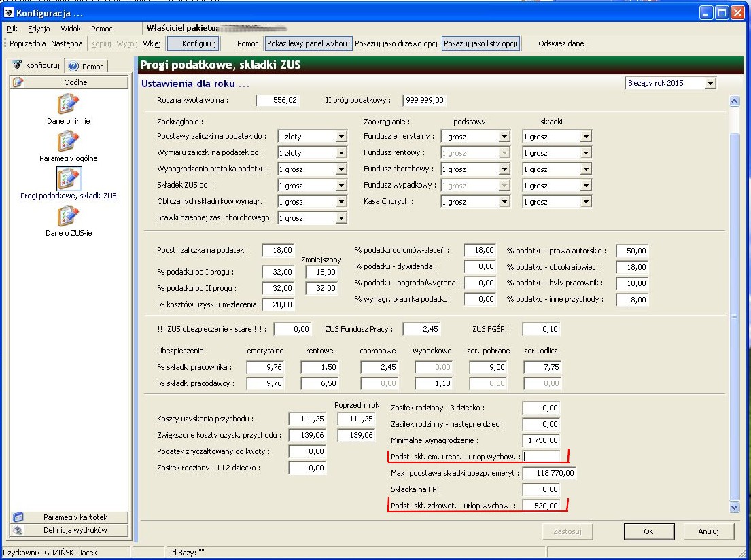Click the Roczna kwota wolna field

click(x=278, y=100)
